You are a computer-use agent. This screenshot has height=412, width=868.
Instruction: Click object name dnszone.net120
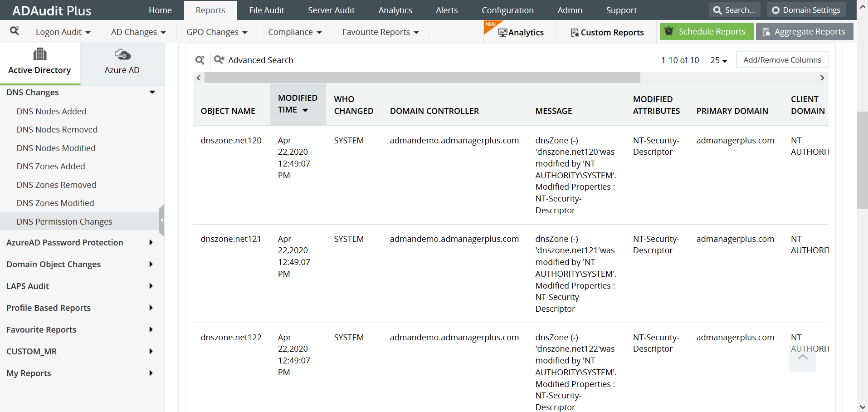[x=231, y=140]
